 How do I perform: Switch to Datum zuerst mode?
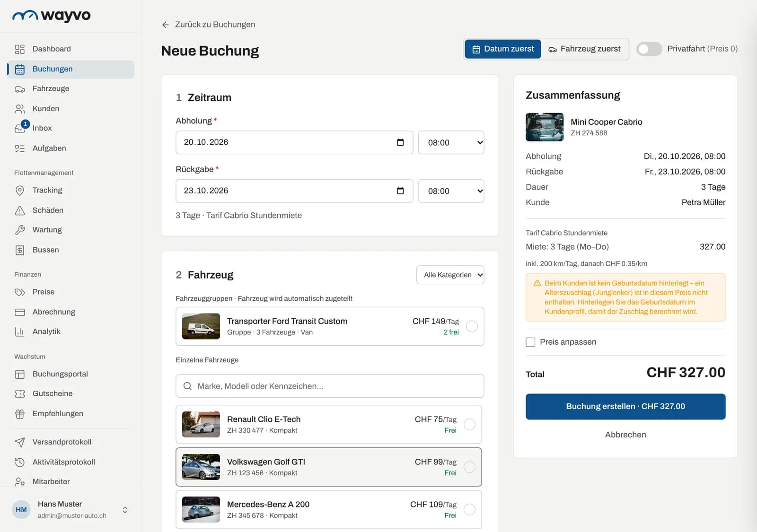pos(503,49)
